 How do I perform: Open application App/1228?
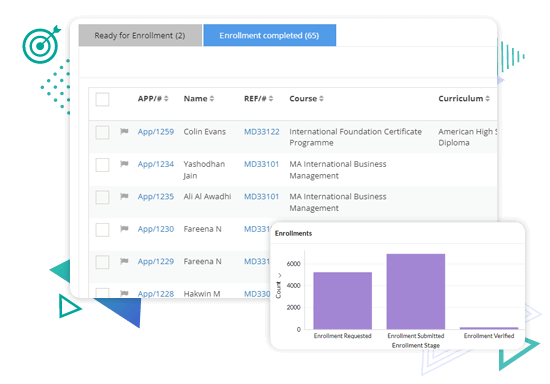click(156, 294)
